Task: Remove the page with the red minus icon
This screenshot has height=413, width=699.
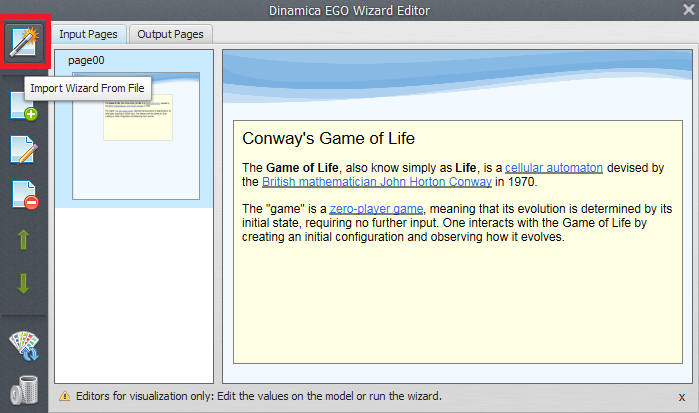Action: coord(23,194)
